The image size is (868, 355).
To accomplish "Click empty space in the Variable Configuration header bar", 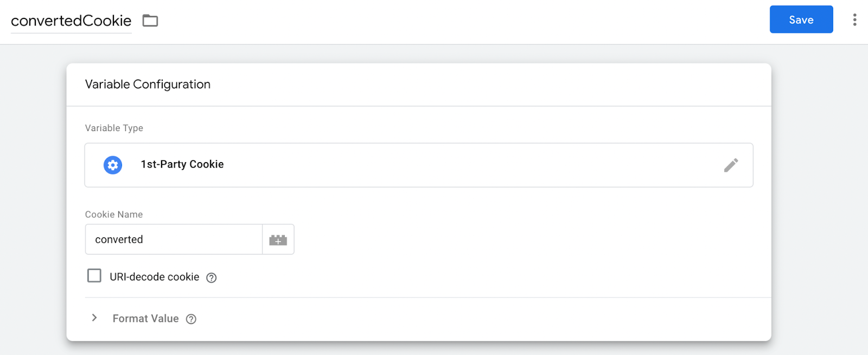I will click(488, 85).
